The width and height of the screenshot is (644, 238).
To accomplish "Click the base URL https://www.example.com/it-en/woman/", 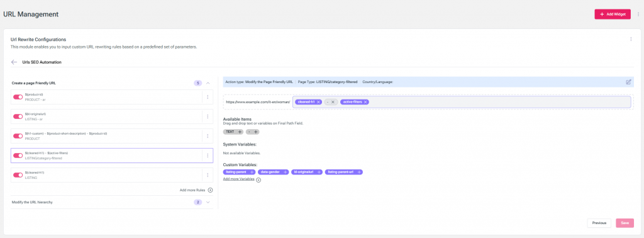I will [x=258, y=102].
